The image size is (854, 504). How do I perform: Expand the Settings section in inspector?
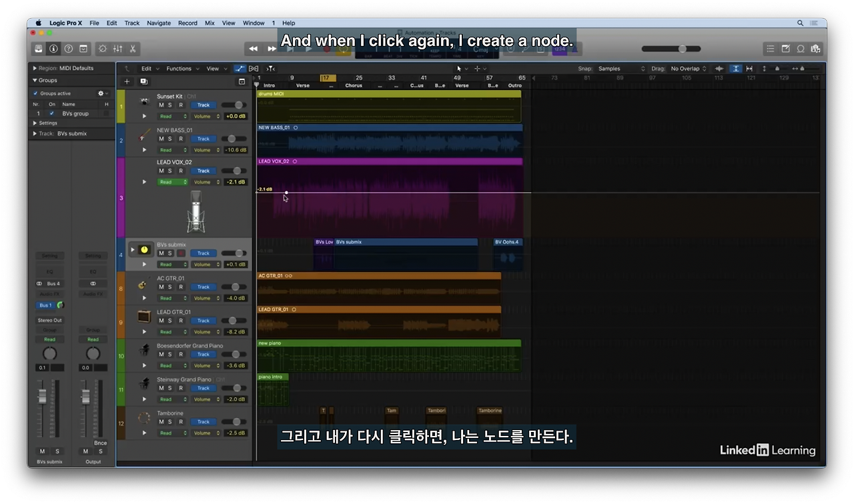coord(35,123)
